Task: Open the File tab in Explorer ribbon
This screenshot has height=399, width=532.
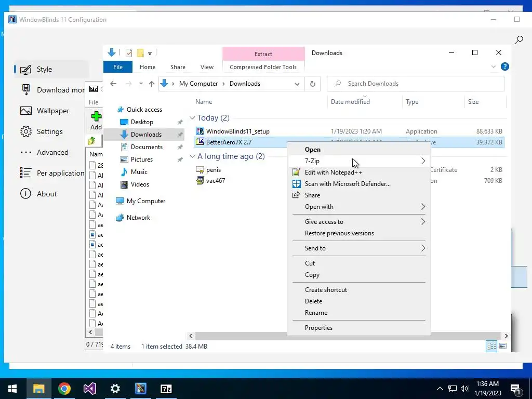Action: (118, 67)
